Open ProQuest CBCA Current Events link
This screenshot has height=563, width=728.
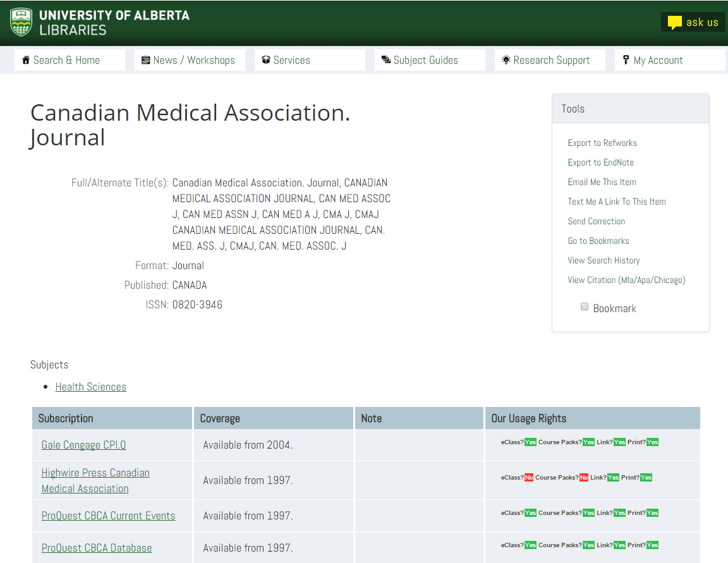(x=108, y=516)
